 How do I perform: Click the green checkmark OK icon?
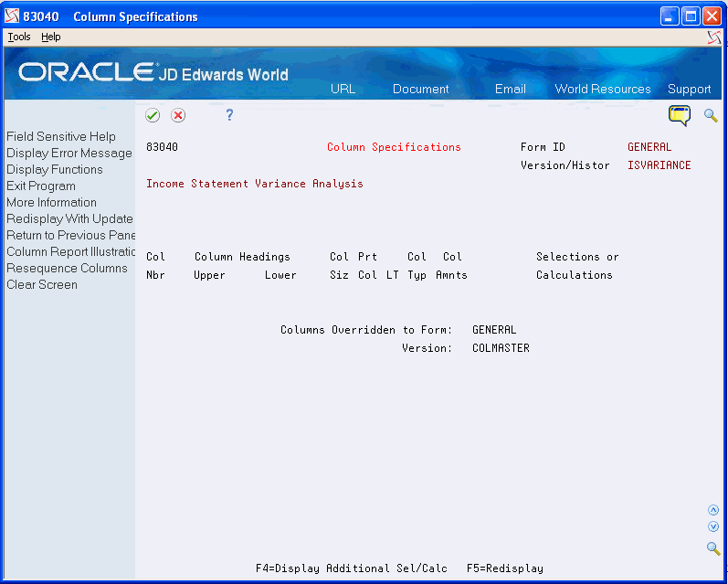click(x=153, y=115)
